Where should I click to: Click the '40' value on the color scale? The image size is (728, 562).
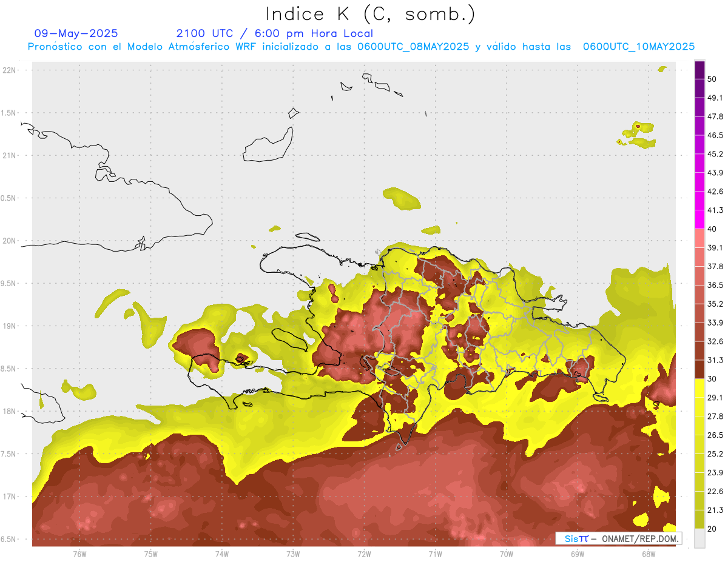pyautogui.click(x=712, y=229)
